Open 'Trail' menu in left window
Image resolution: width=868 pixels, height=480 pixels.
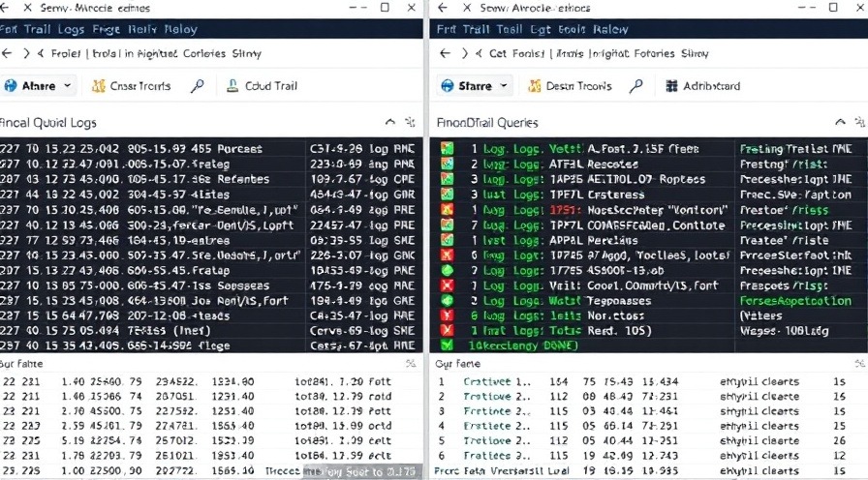pyautogui.click(x=37, y=29)
